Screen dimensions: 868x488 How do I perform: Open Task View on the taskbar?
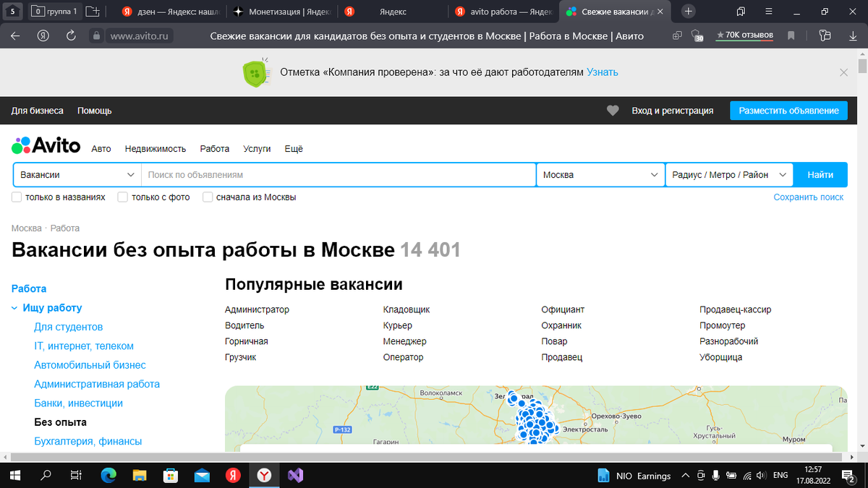[76, 475]
